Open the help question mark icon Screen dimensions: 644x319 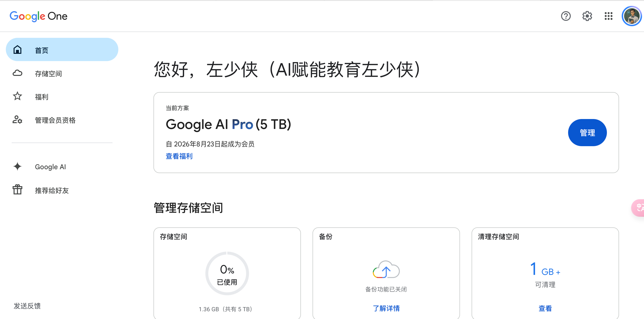pos(565,16)
